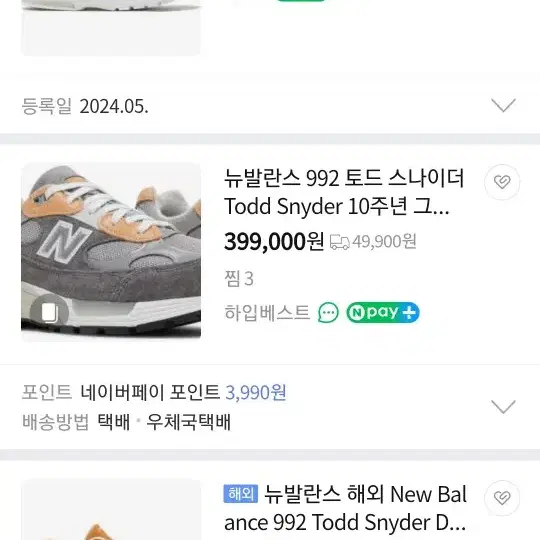Tap the delivery truck shipping fee icon

[x=340, y=242]
